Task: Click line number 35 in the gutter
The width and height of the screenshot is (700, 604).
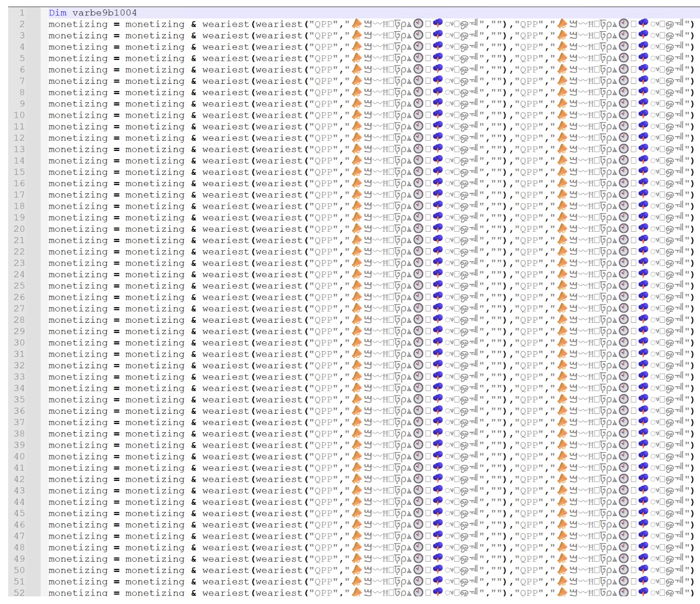Action: pos(19,399)
